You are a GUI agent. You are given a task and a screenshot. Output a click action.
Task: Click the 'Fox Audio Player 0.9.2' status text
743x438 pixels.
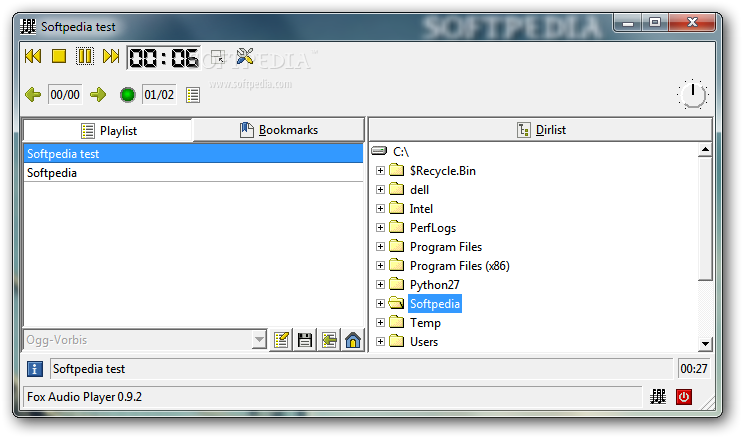[84, 397]
